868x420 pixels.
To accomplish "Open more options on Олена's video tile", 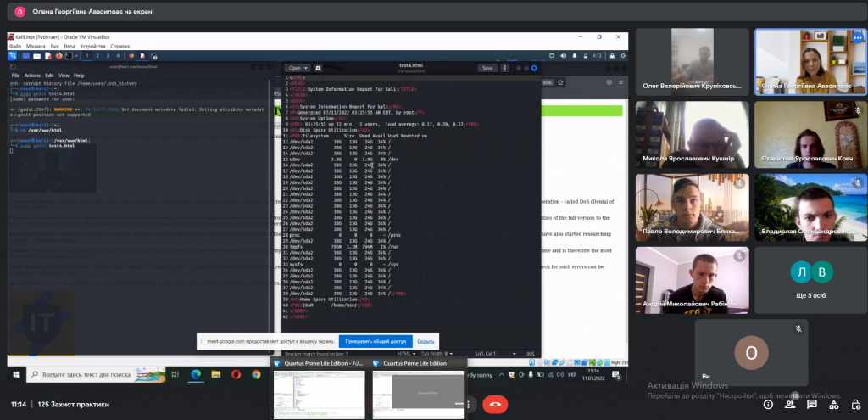I will pyautogui.click(x=858, y=38).
